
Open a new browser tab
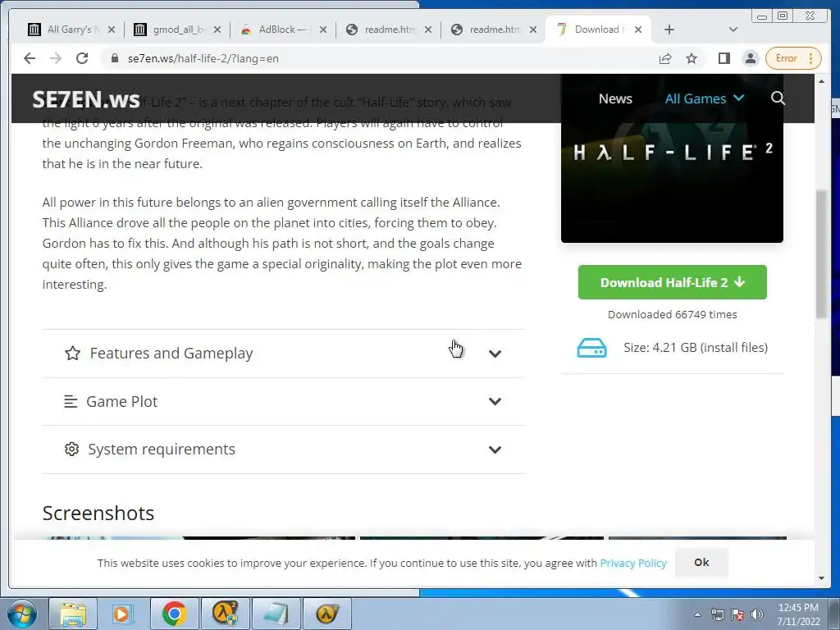click(x=669, y=30)
